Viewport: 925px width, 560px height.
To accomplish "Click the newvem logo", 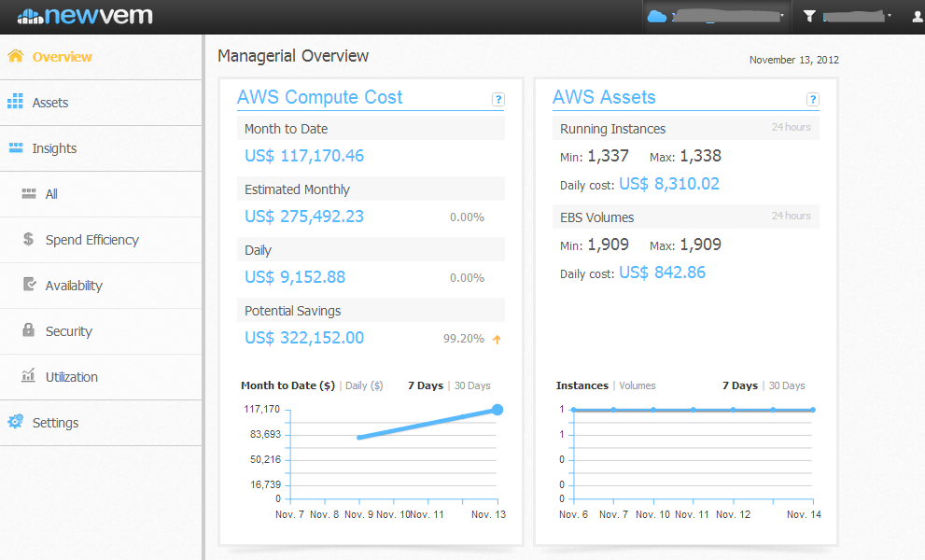I will tap(85, 16).
